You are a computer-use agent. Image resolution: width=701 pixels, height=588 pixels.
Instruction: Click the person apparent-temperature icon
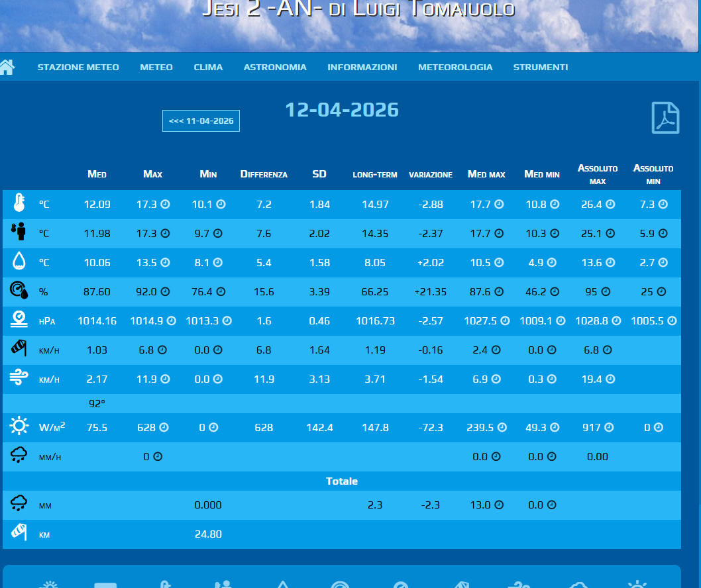point(19,232)
